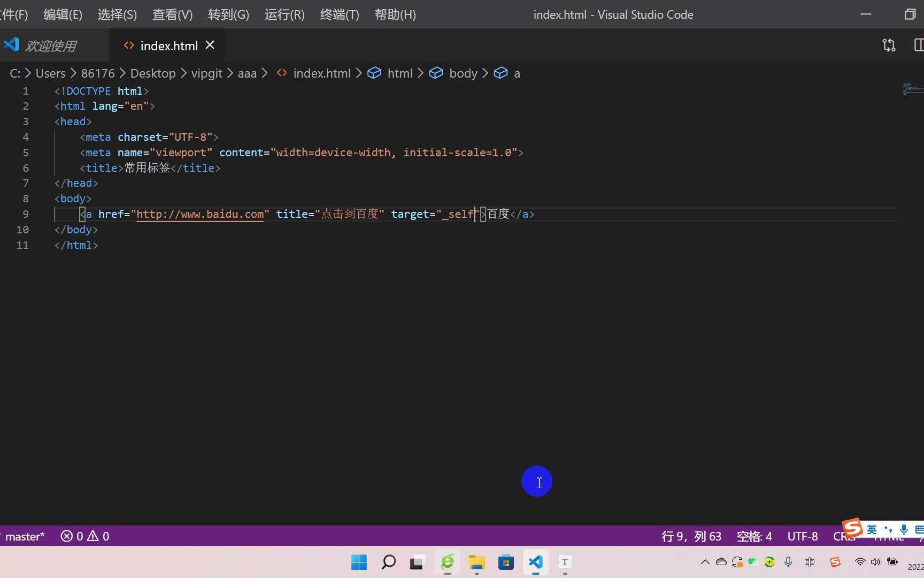
Task: Open the 运行(R) menu
Action: click(x=284, y=14)
